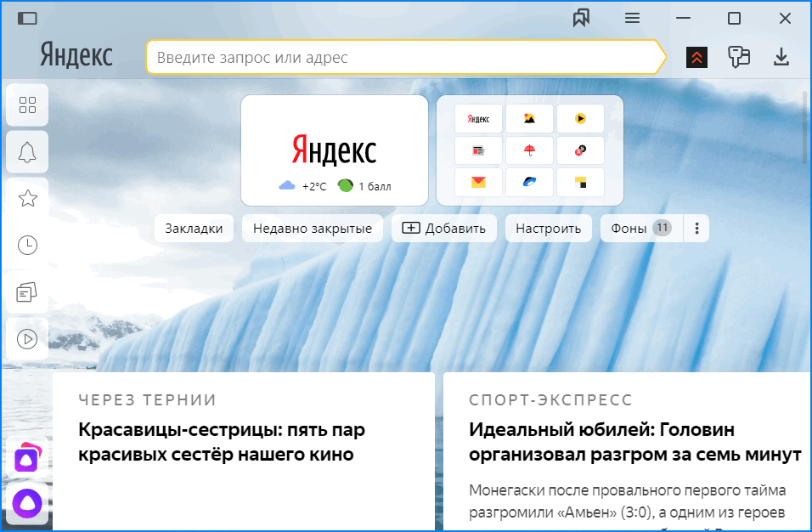Expand the three-dot menu beside Фоны
Viewport: 812px width, 532px height.
[696, 228]
